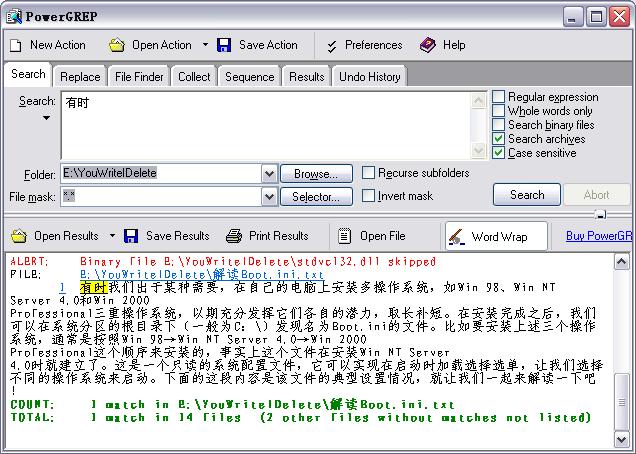Click the red ALERT binary file skipped line
The height and width of the screenshot is (454, 636).
tap(223, 262)
